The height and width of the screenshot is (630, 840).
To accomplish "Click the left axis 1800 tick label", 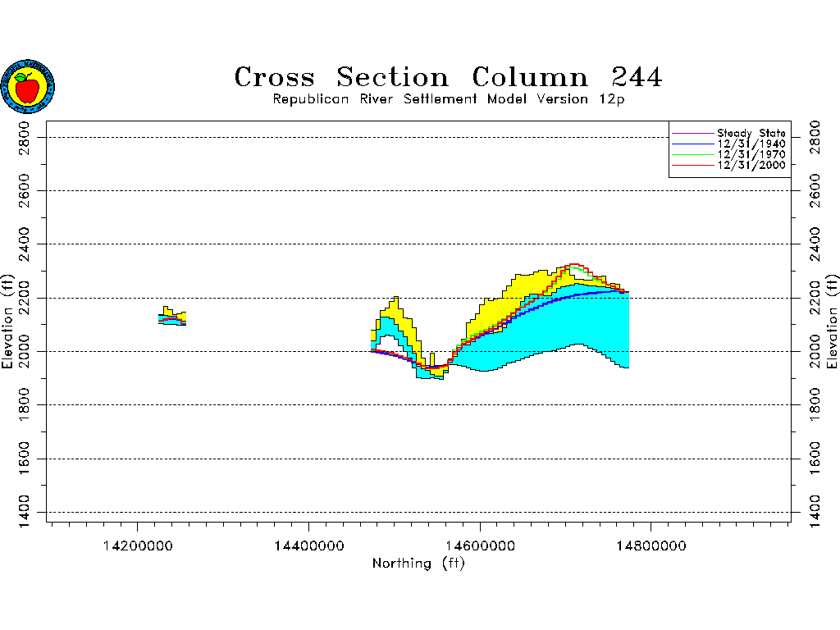I will tap(24, 405).
